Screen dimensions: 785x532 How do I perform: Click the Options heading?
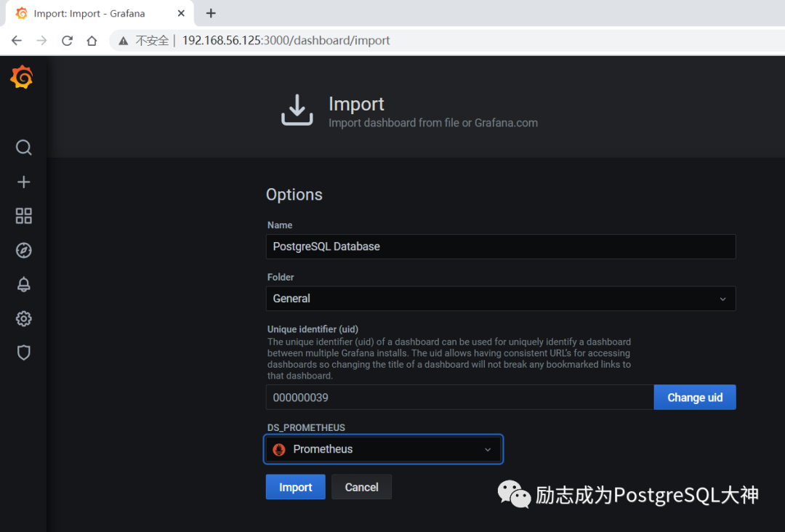[294, 195]
